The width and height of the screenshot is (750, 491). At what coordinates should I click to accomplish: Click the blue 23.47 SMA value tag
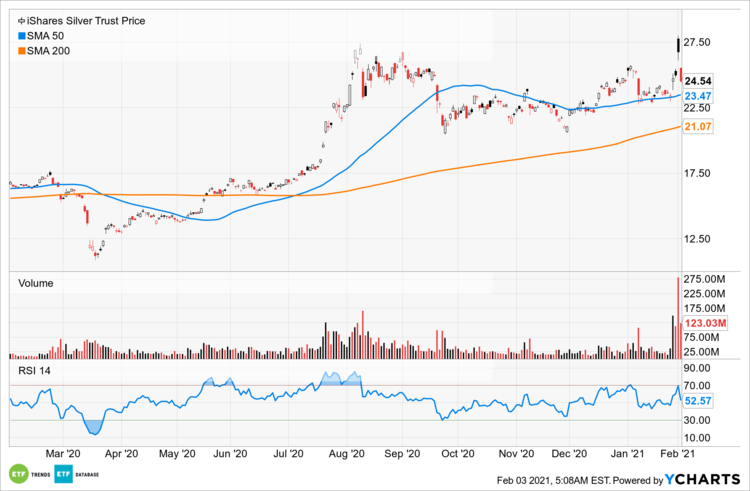coord(698,96)
